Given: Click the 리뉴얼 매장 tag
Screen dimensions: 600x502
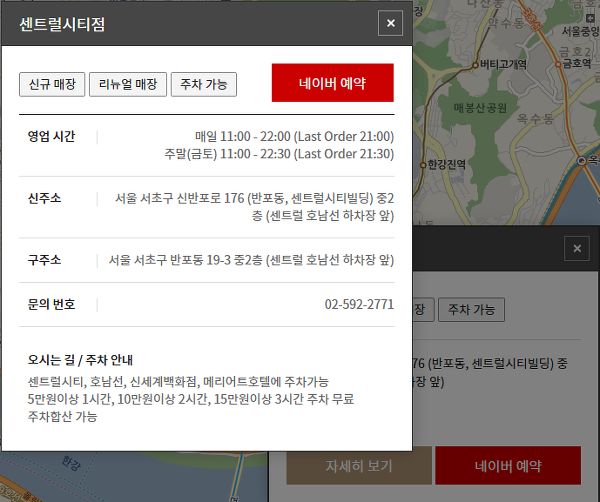Looking at the screenshot, I should pos(128,84).
